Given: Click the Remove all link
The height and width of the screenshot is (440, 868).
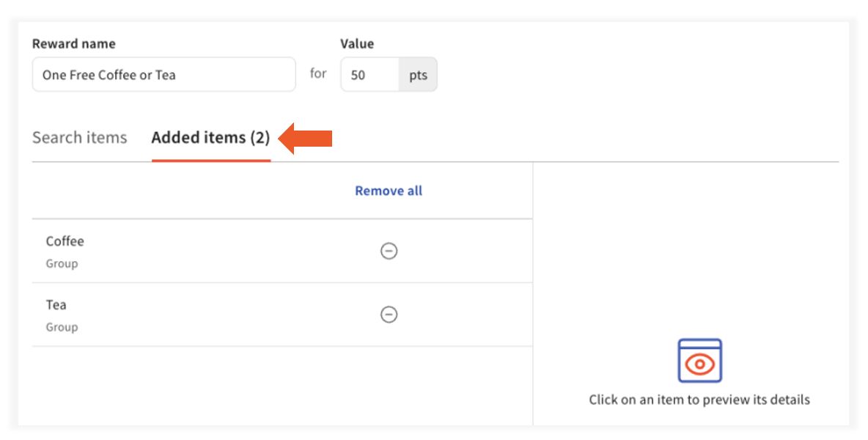Looking at the screenshot, I should tap(389, 191).
